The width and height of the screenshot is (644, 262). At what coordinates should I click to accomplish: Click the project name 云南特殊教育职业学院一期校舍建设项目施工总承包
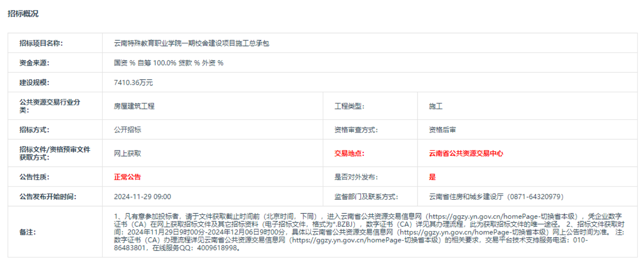click(191, 43)
